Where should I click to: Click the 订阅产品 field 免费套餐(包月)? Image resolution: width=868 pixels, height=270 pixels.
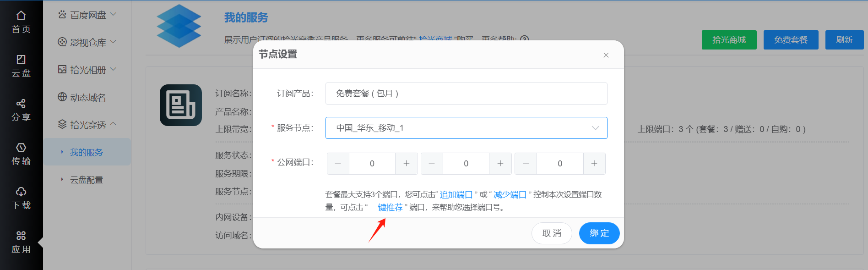(x=467, y=94)
